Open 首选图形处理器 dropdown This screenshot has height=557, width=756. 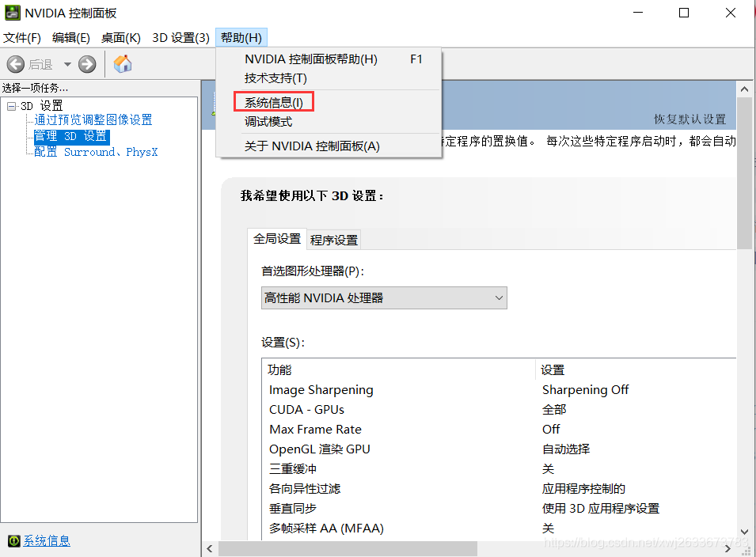384,297
